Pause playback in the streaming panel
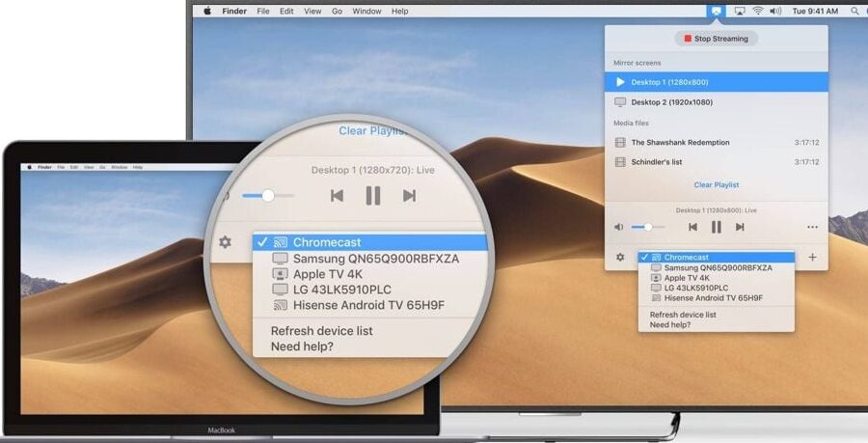 717,227
